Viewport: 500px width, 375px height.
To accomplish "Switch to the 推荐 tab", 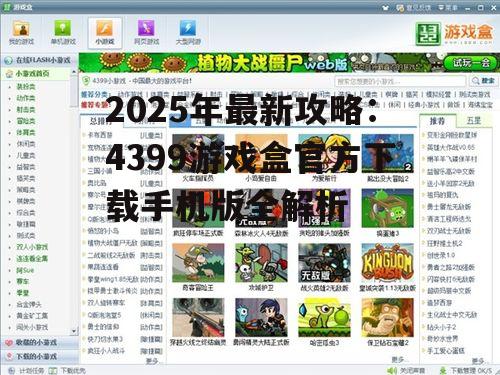I will pyautogui.click(x=437, y=121).
